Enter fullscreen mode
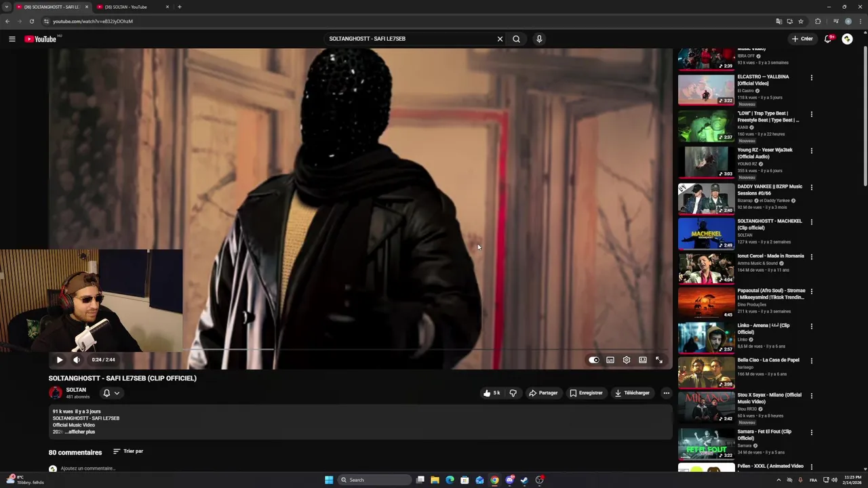 pyautogui.click(x=659, y=360)
